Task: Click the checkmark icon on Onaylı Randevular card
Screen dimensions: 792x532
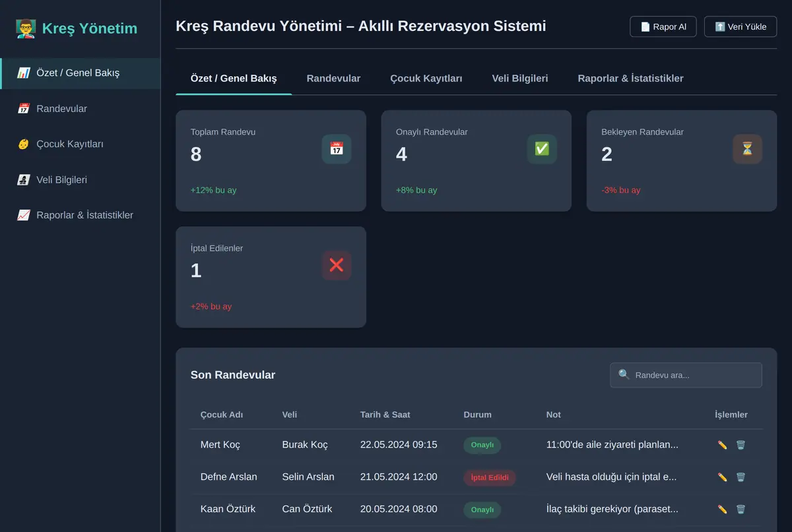Action: pos(542,149)
